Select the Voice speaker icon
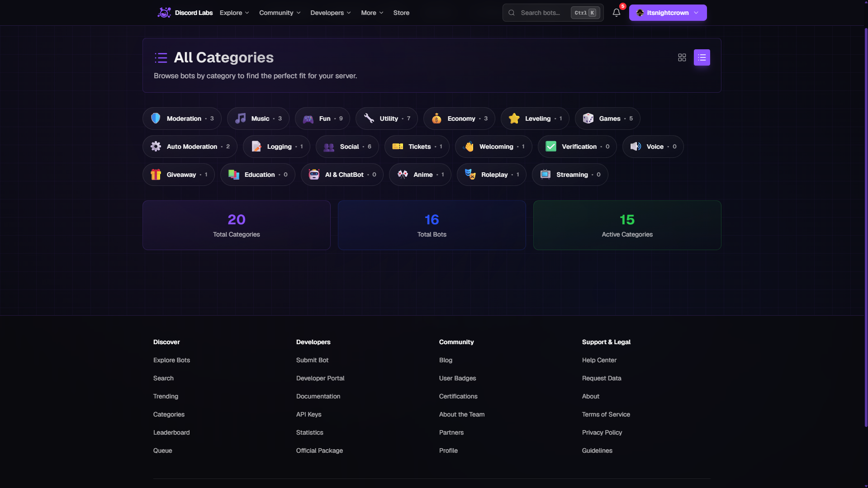The height and width of the screenshot is (488, 868). tap(636, 147)
